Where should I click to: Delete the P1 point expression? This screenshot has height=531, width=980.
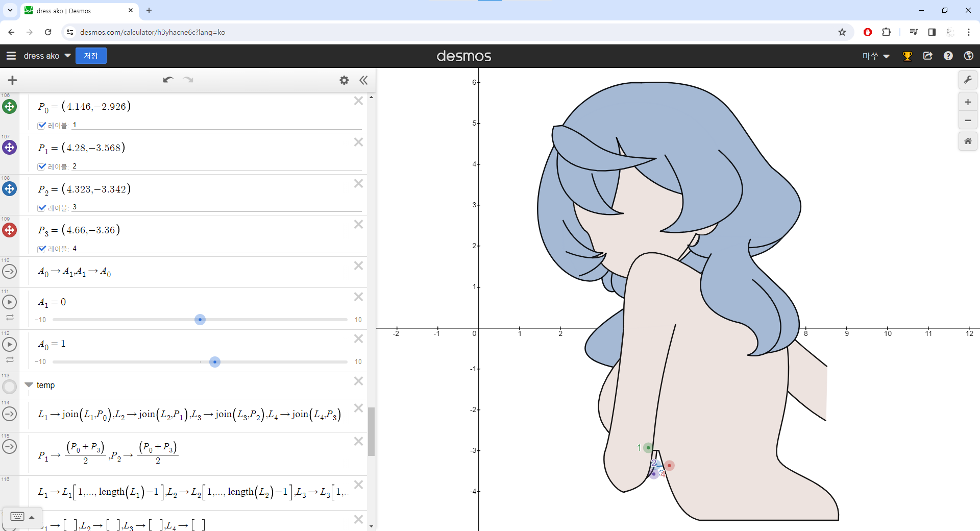358,142
